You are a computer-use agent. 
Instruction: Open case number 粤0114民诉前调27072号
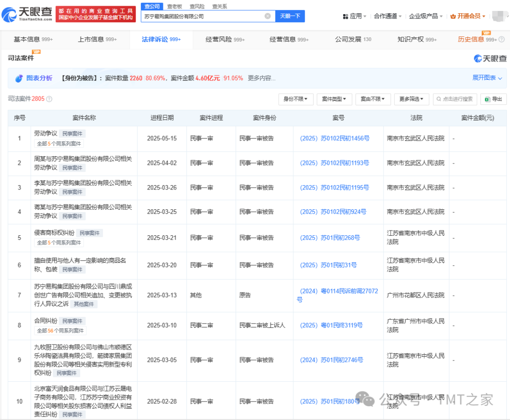(338, 295)
